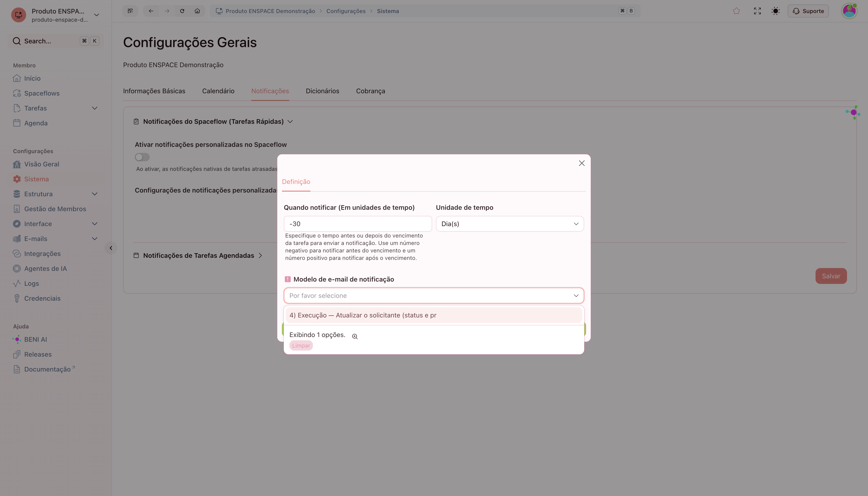Enter fullscreen with expand icon
868x496 pixels.
point(757,11)
